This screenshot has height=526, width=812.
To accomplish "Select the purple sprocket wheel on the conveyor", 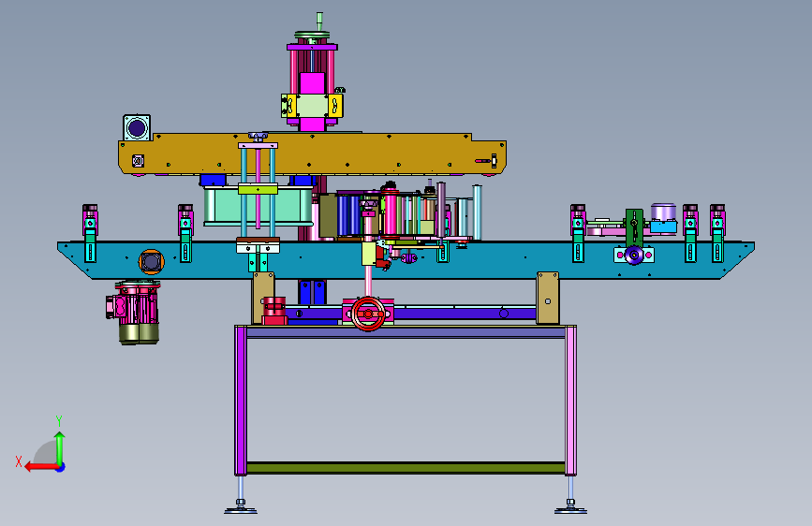I will point(634,256).
